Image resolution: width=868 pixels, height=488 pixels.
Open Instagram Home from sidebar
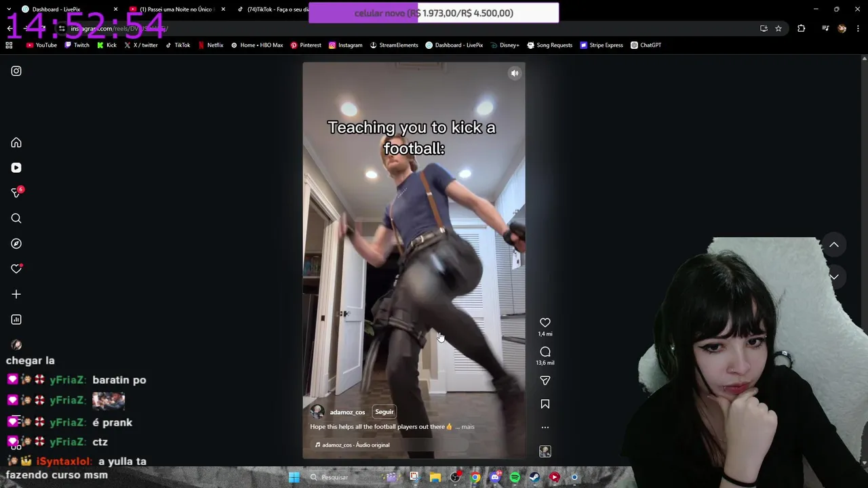click(x=16, y=142)
